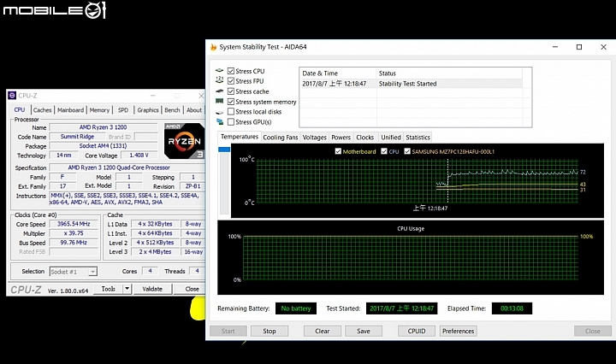Click the Elapsed Time 00:13:08 readout
The width and height of the screenshot is (616, 364).
tap(512, 308)
